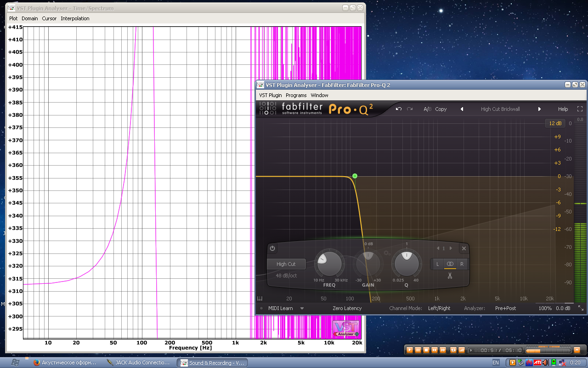
Task: Toggle the band power button in Pro-Q
Action: pos(272,248)
